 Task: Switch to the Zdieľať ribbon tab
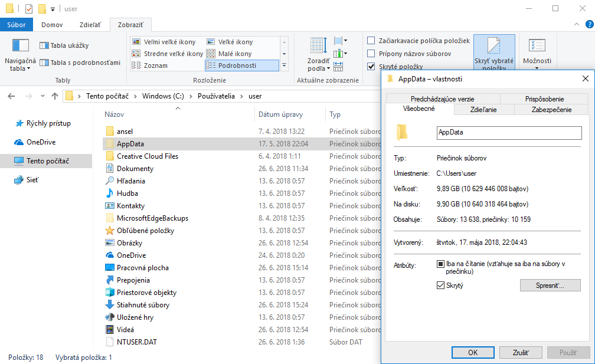click(x=90, y=25)
